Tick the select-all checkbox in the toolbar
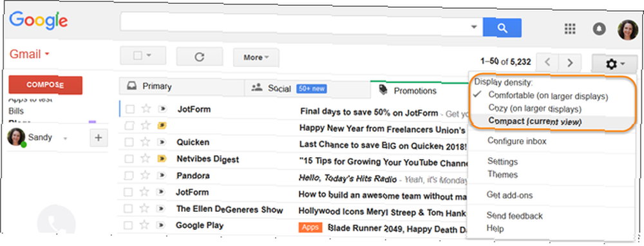 click(x=138, y=55)
